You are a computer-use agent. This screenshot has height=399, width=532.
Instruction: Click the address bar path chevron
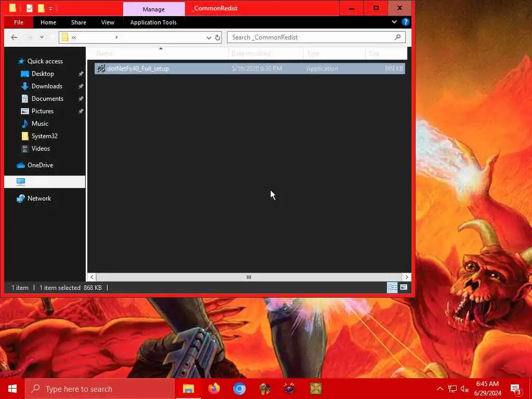pyautogui.click(x=116, y=37)
